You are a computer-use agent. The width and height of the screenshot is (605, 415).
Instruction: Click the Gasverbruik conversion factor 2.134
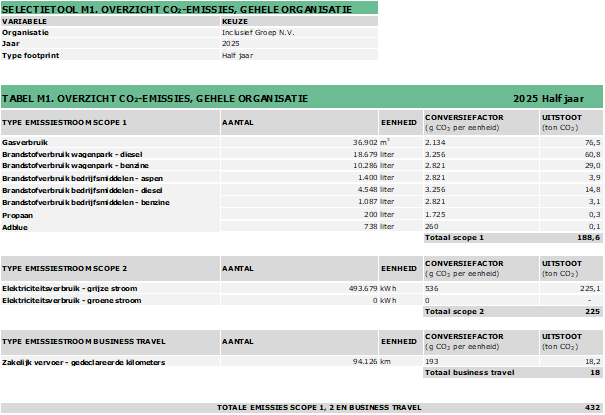point(438,143)
